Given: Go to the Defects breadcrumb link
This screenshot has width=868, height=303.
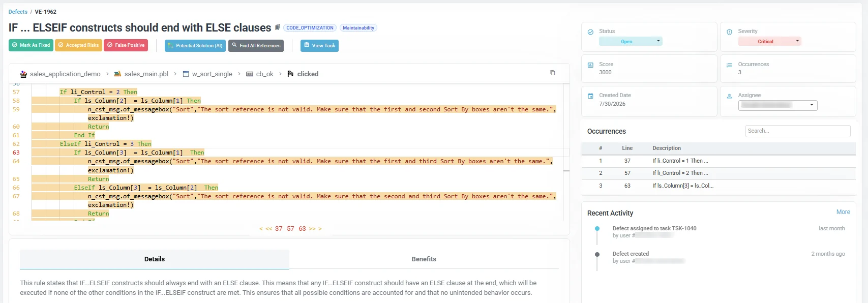Looking at the screenshot, I should coord(18,12).
